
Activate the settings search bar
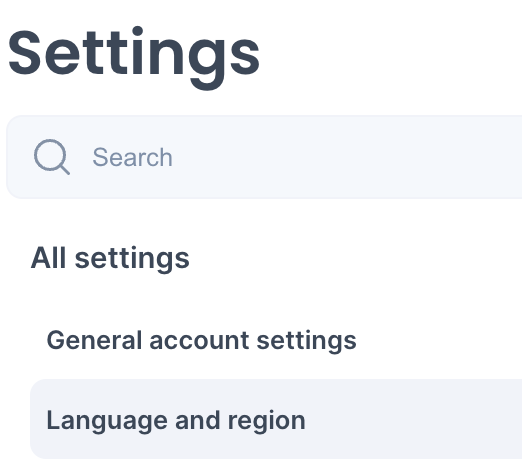[264, 157]
